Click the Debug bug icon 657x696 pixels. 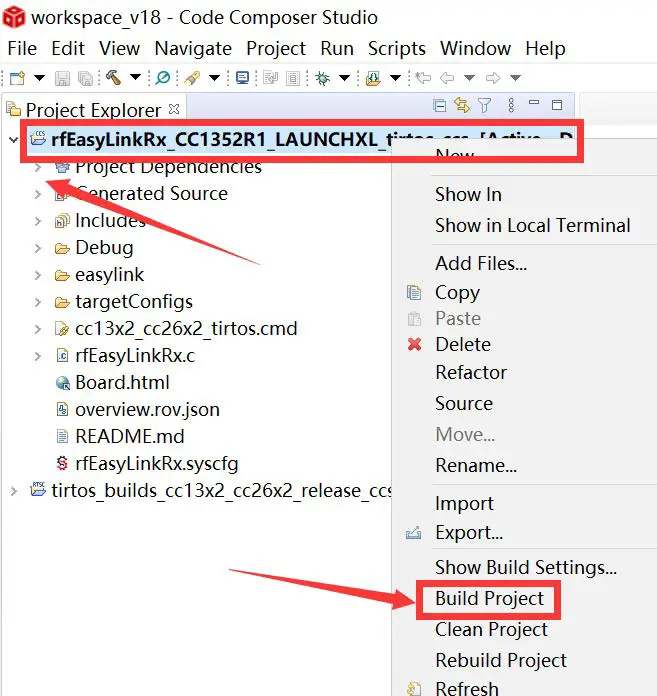point(322,78)
